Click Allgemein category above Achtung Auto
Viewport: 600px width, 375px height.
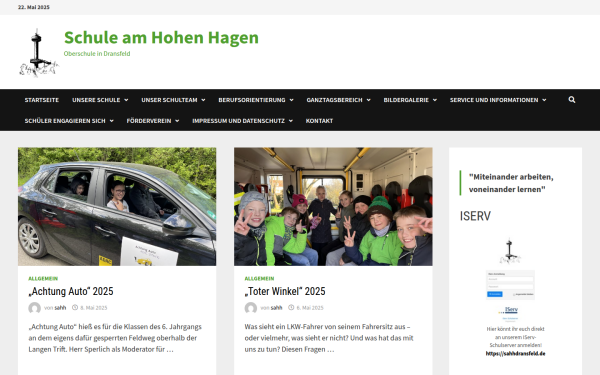pos(43,279)
